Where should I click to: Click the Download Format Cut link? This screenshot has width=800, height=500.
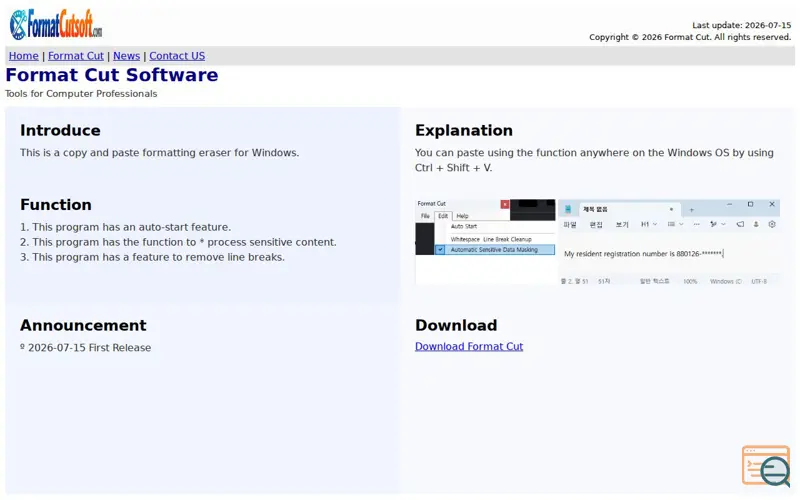tap(469, 346)
